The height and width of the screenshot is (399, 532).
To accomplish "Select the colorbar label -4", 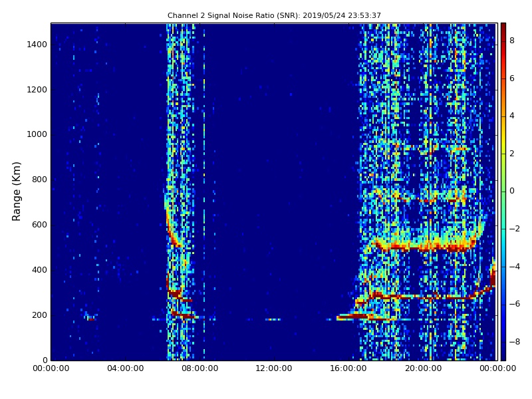I will pos(513,267).
